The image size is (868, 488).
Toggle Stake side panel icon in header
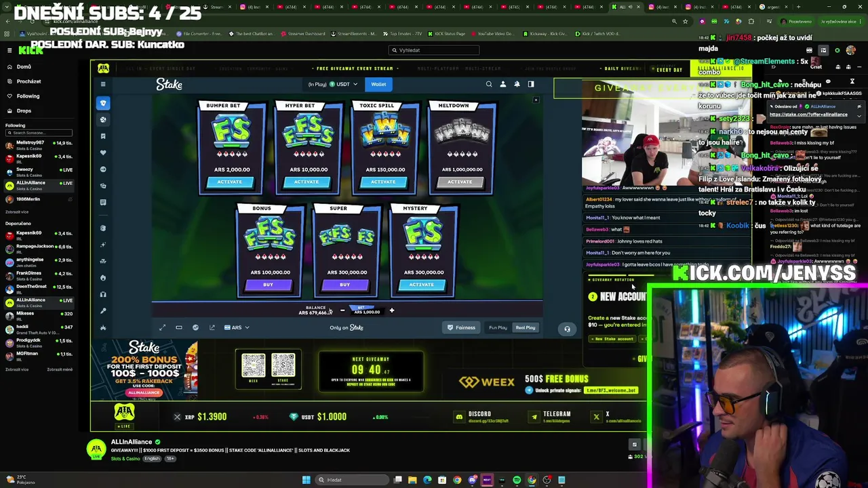(531, 84)
